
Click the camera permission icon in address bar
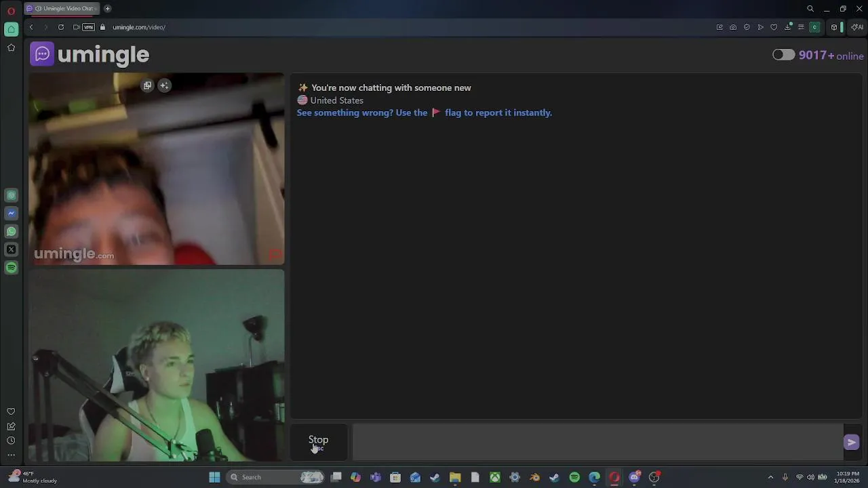tap(76, 27)
